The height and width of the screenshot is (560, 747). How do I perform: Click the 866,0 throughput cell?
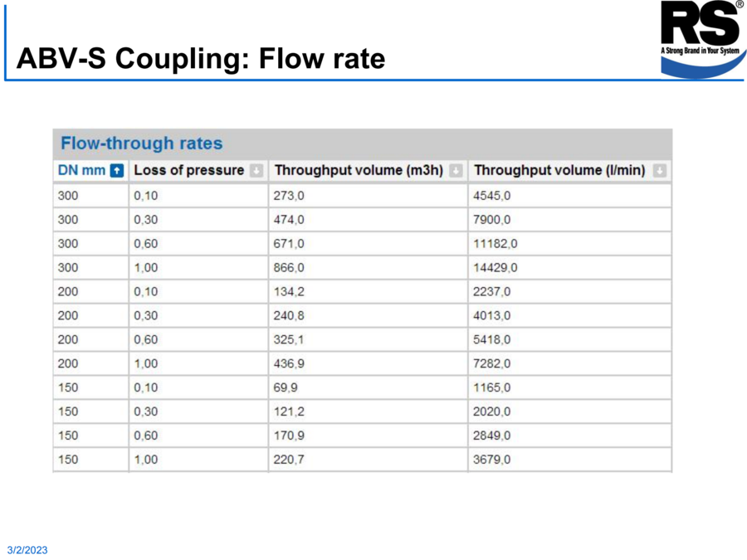click(x=368, y=268)
